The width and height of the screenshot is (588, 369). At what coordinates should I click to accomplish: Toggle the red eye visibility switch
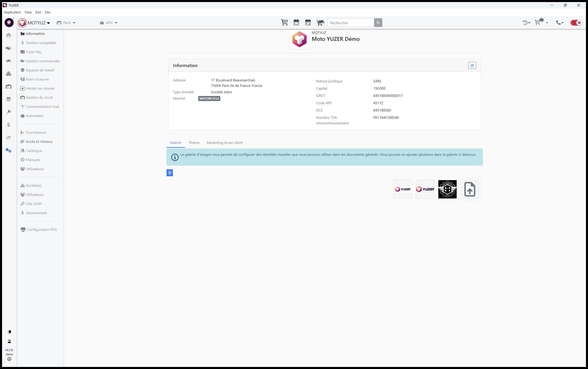pyautogui.click(x=577, y=23)
